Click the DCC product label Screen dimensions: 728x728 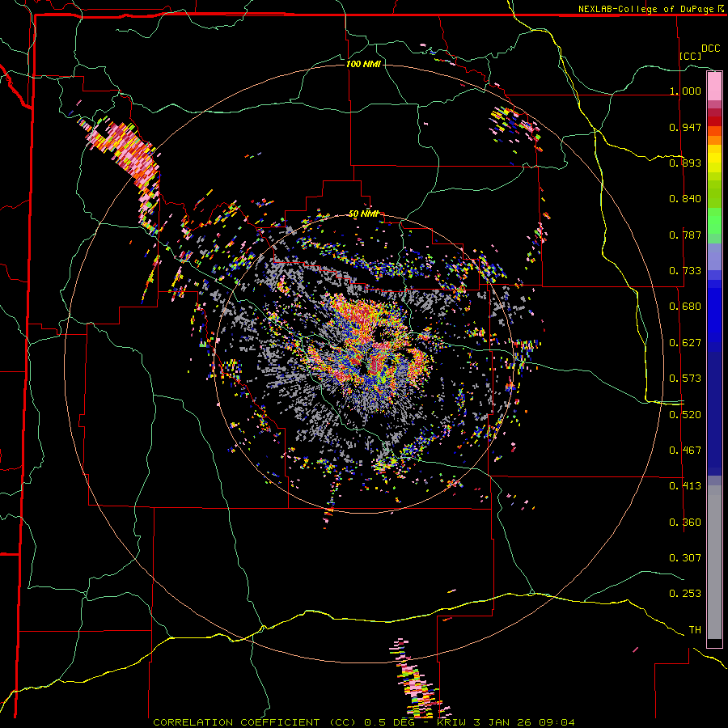711,49
